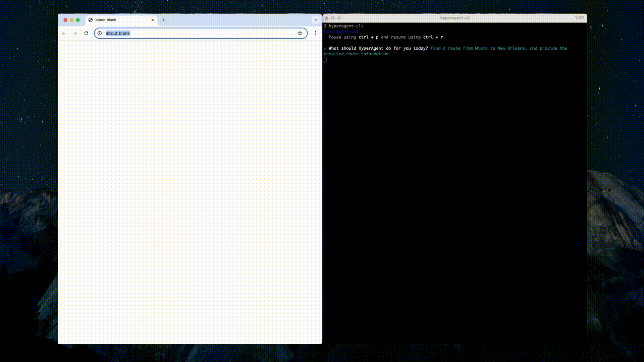Go back using the browser back arrow
Image resolution: width=644 pixels, height=362 pixels.
pos(64,33)
